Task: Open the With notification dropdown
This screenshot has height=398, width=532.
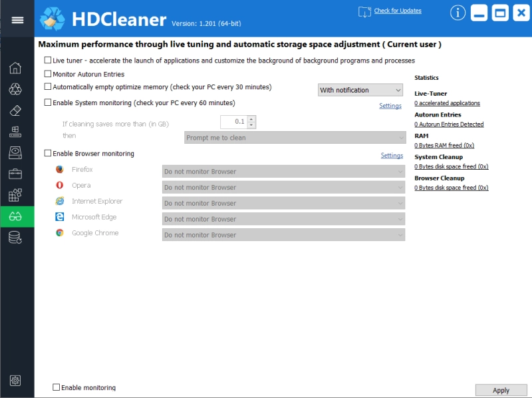Action: tap(360, 90)
